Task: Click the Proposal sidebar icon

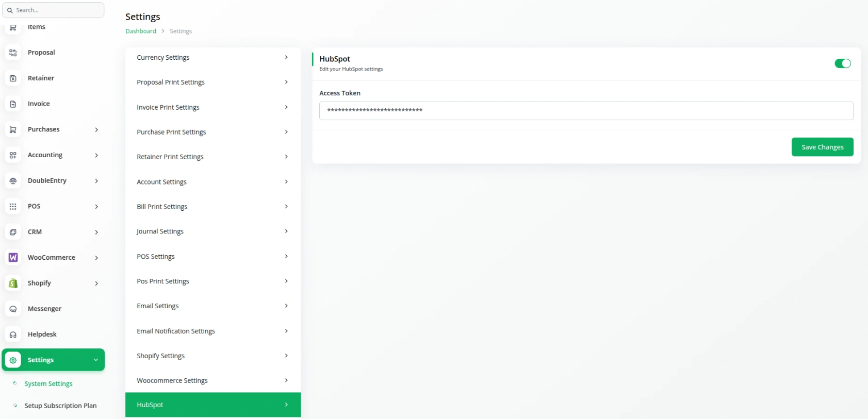Action: tap(13, 53)
